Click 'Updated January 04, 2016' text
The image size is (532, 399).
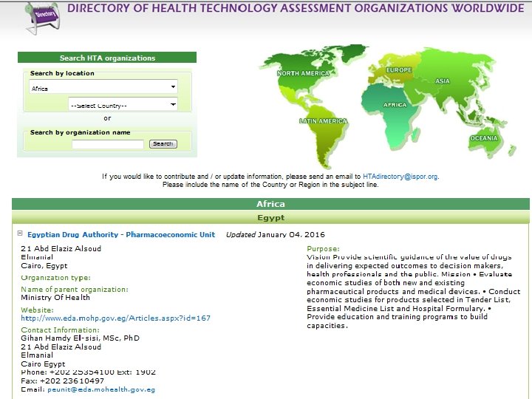click(275, 235)
